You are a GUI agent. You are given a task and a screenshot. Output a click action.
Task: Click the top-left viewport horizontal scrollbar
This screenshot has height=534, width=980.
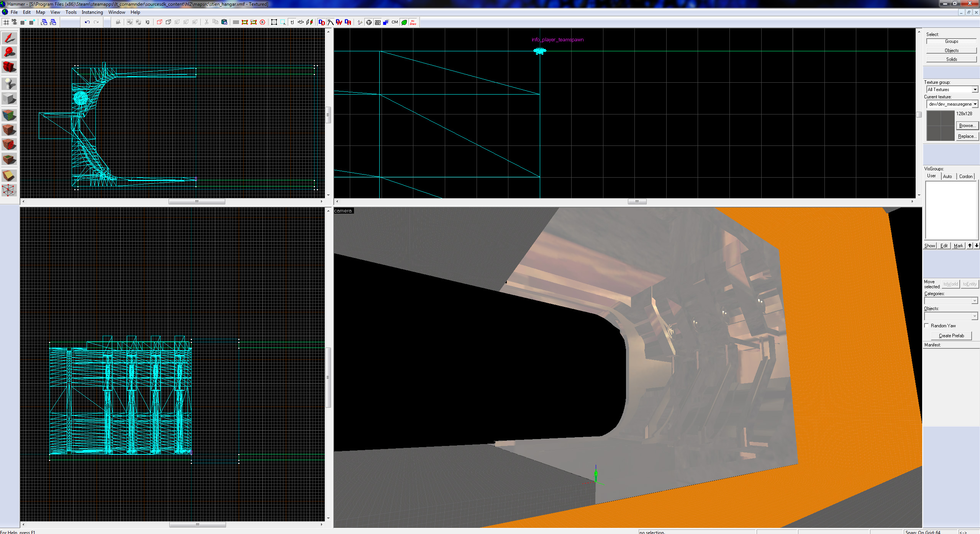tap(197, 201)
